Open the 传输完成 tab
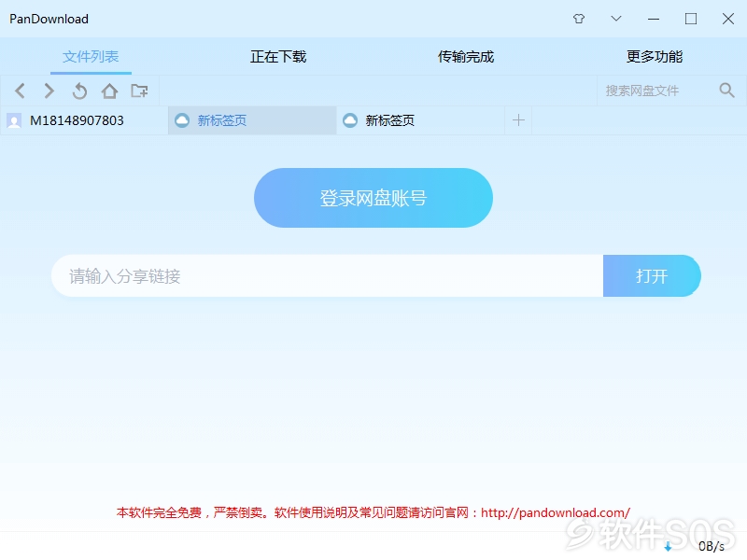 pyautogui.click(x=466, y=57)
